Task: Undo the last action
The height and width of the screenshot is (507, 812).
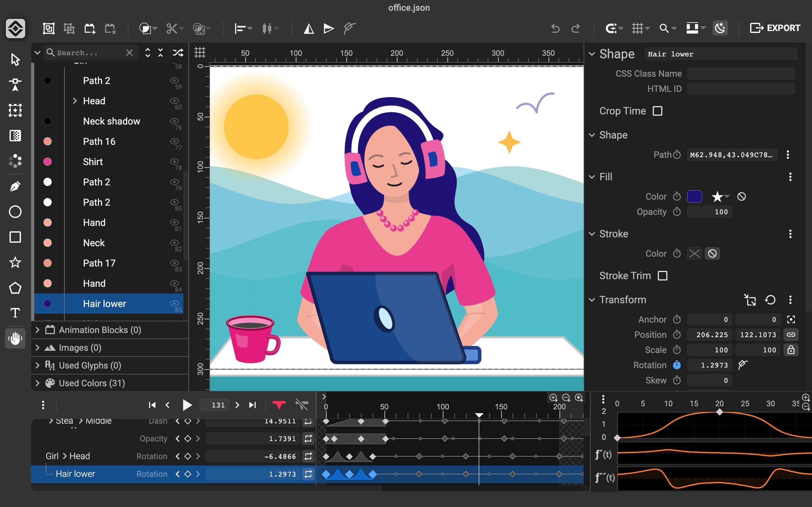Action: [555, 28]
